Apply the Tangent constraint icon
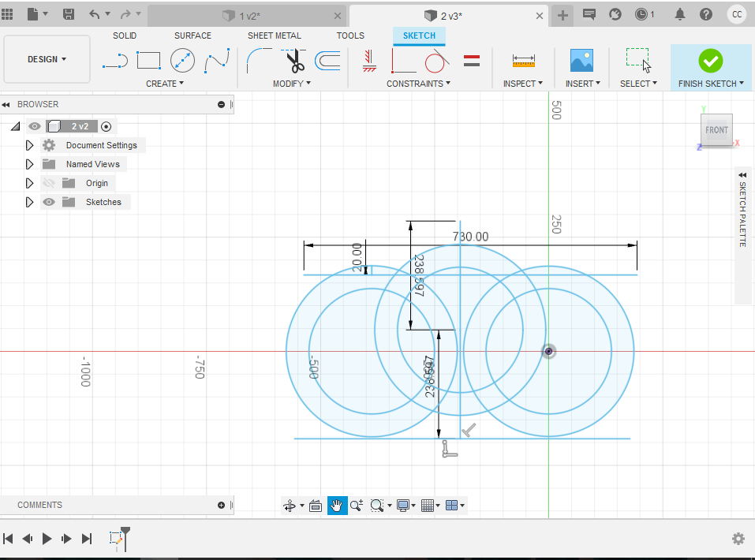The height and width of the screenshot is (560, 755). [x=436, y=61]
